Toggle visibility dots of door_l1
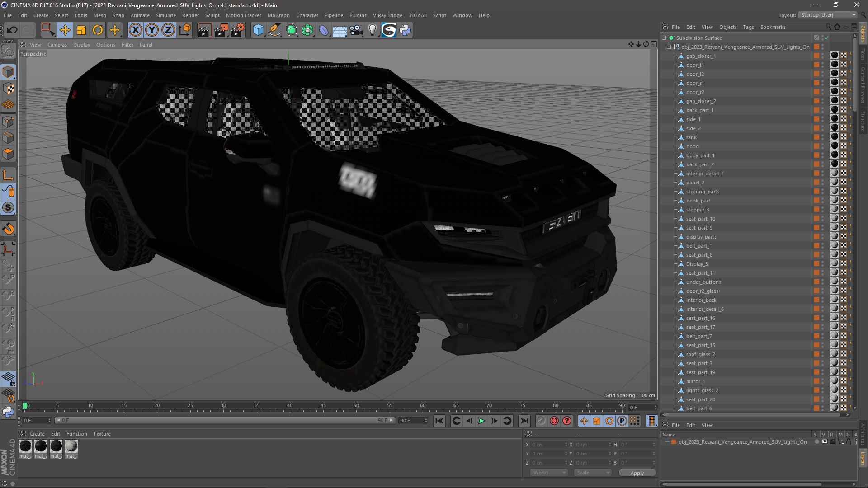Image resolution: width=868 pixels, height=488 pixels. point(823,65)
